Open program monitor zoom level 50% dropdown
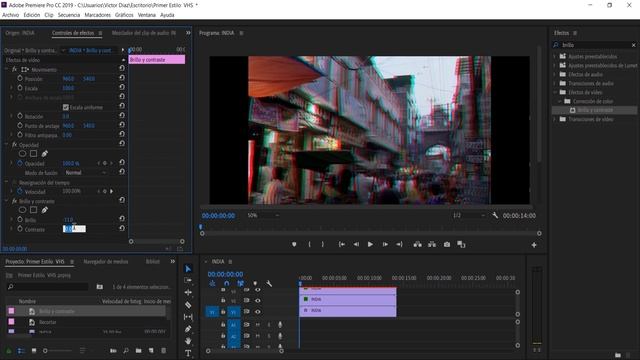640x360 pixels. pyautogui.click(x=263, y=215)
